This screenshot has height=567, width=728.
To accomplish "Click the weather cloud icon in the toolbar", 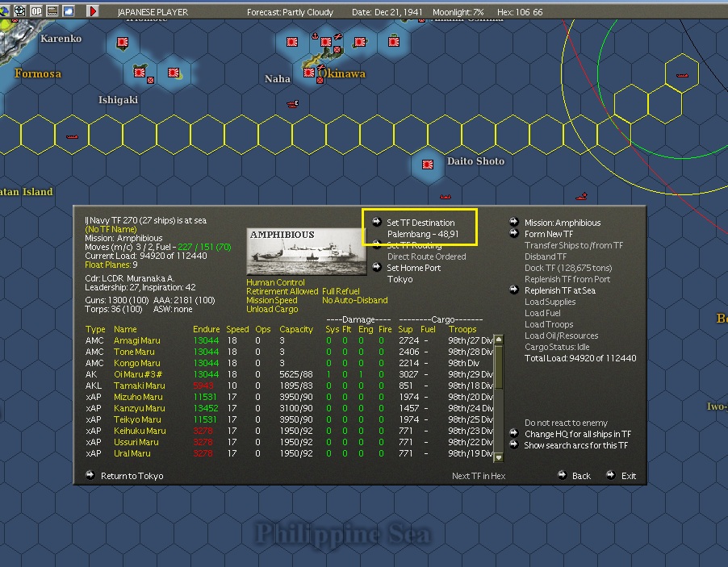I will [x=69, y=10].
